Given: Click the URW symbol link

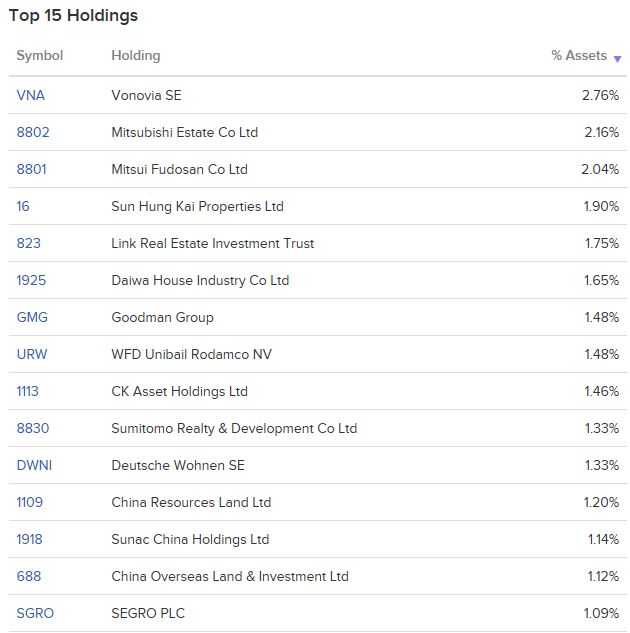Looking at the screenshot, I should (32, 354).
